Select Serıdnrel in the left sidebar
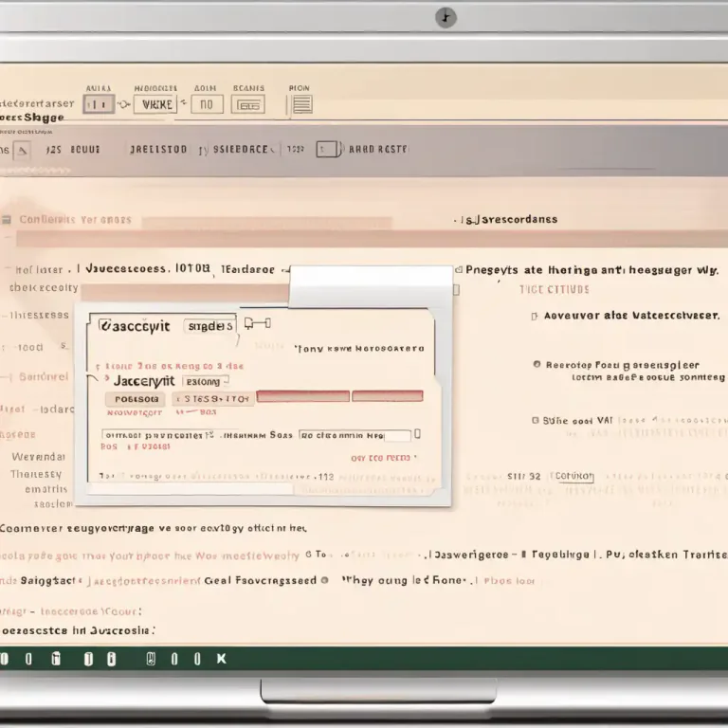Image resolution: width=728 pixels, height=728 pixels. coord(44,376)
